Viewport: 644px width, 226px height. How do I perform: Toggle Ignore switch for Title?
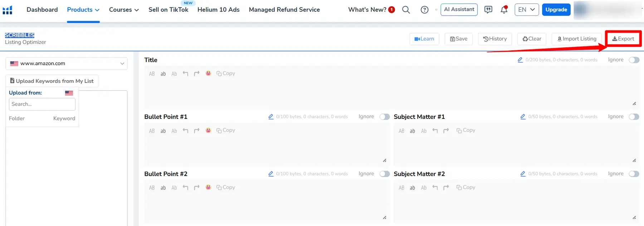pyautogui.click(x=634, y=60)
